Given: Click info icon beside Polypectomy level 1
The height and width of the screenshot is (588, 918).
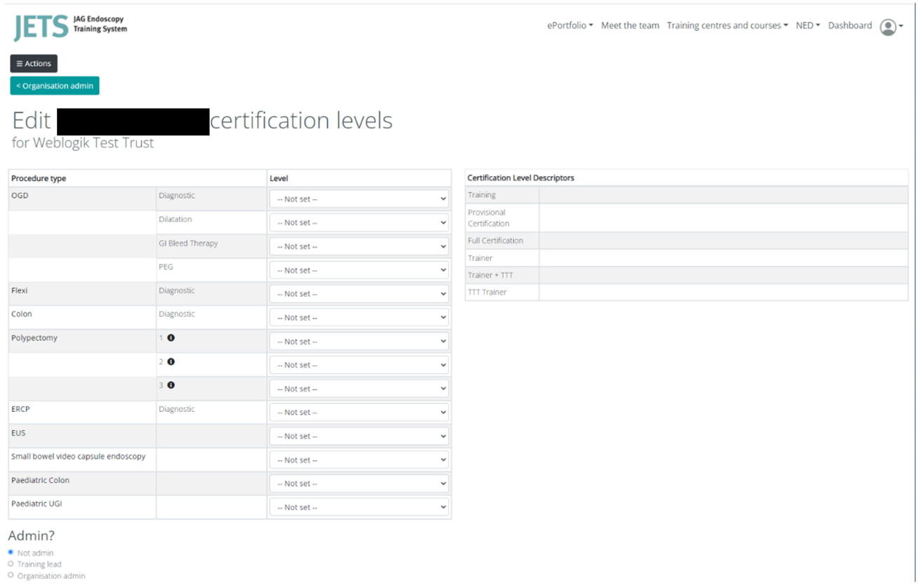Looking at the screenshot, I should click(x=171, y=338).
